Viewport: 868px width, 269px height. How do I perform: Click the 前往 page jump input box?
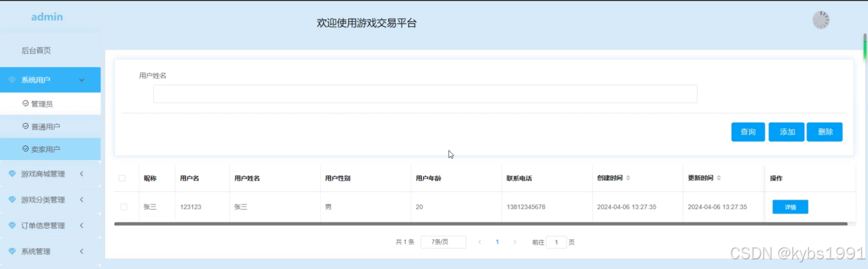coord(556,242)
